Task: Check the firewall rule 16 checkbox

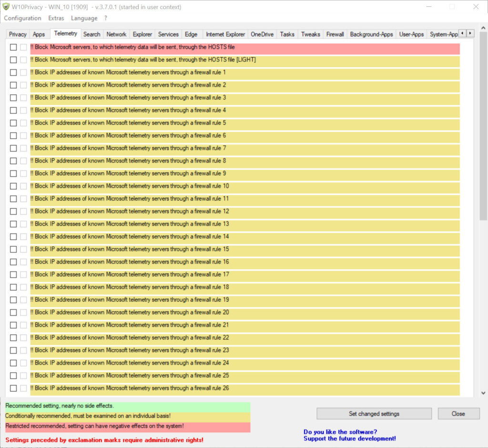Action: pos(13,262)
